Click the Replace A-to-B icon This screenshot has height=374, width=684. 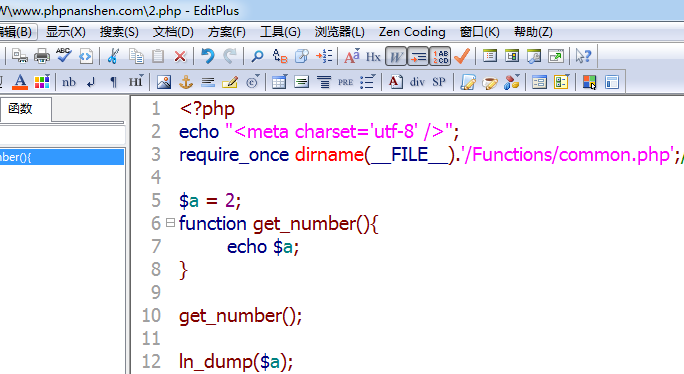280,56
